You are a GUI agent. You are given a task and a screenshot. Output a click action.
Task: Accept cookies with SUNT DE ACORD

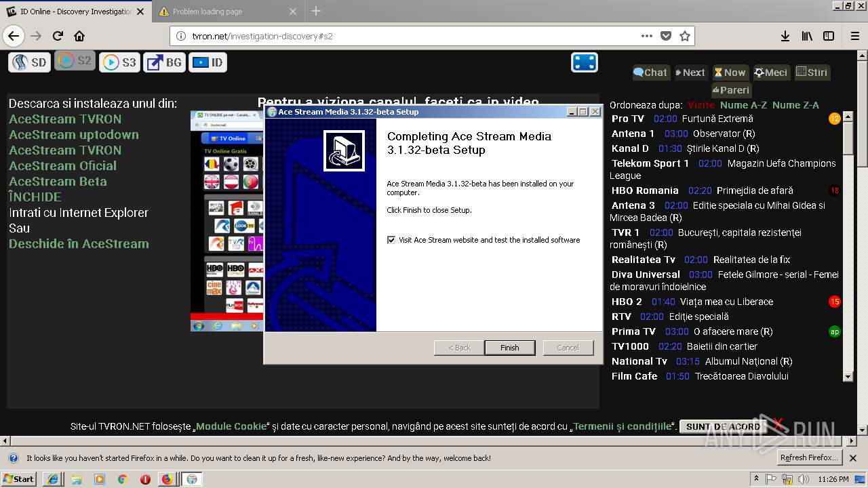click(723, 426)
